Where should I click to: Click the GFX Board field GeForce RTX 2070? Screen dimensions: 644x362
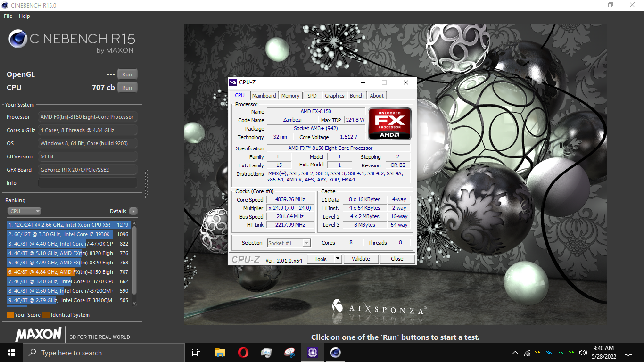pos(88,170)
